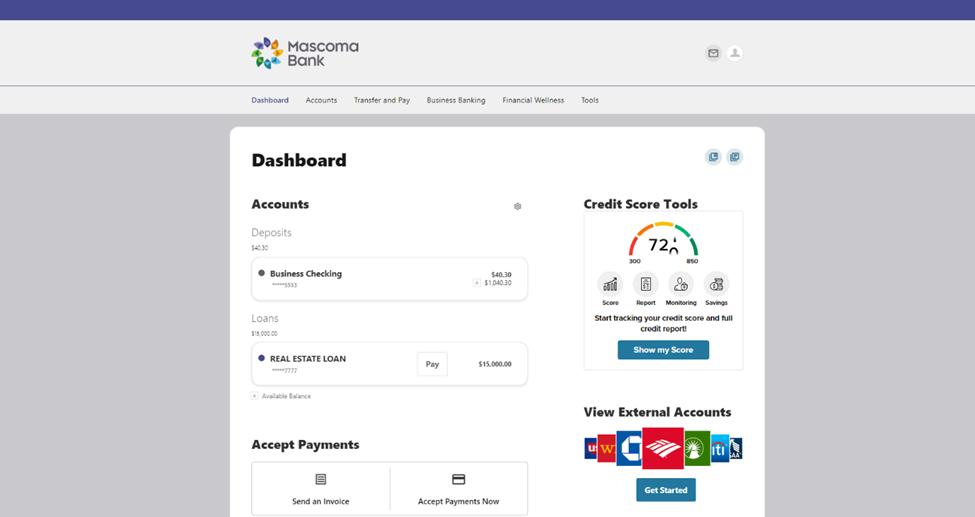975x517 pixels.
Task: Open the Business Checking account
Action: tap(389, 279)
